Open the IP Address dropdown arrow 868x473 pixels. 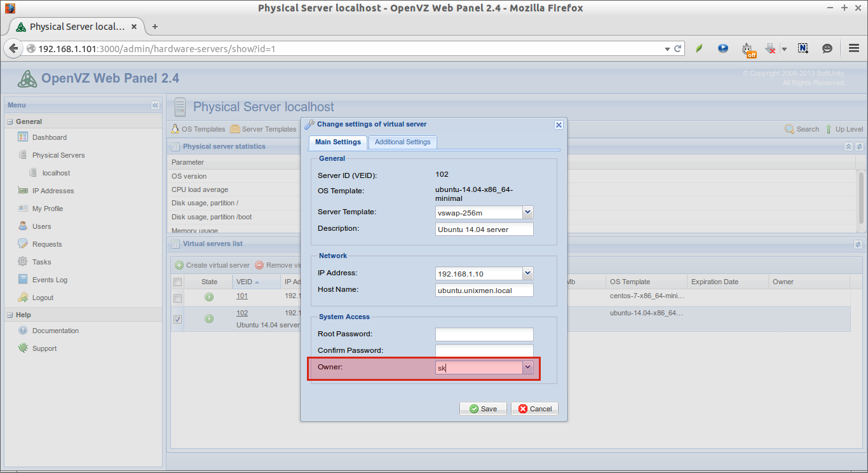(x=527, y=273)
